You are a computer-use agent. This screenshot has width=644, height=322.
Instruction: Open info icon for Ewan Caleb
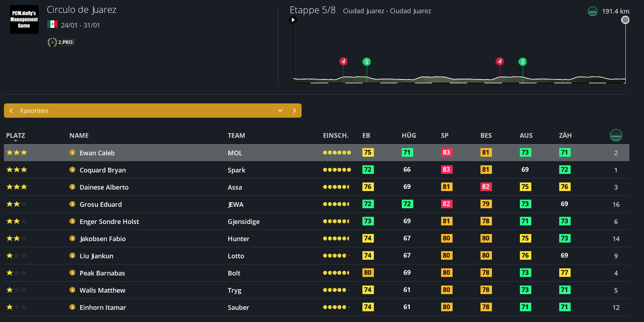pos(72,153)
